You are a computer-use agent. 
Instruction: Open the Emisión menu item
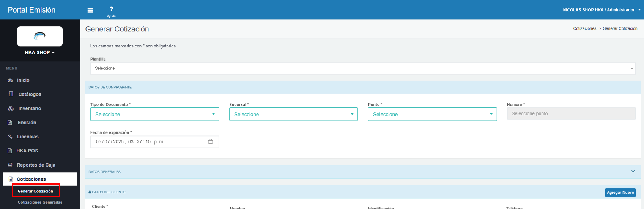pos(27,123)
